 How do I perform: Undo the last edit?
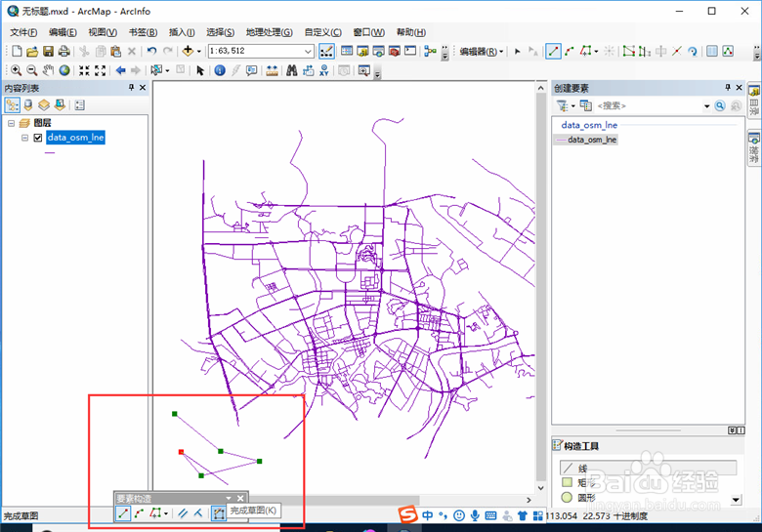tap(151, 51)
